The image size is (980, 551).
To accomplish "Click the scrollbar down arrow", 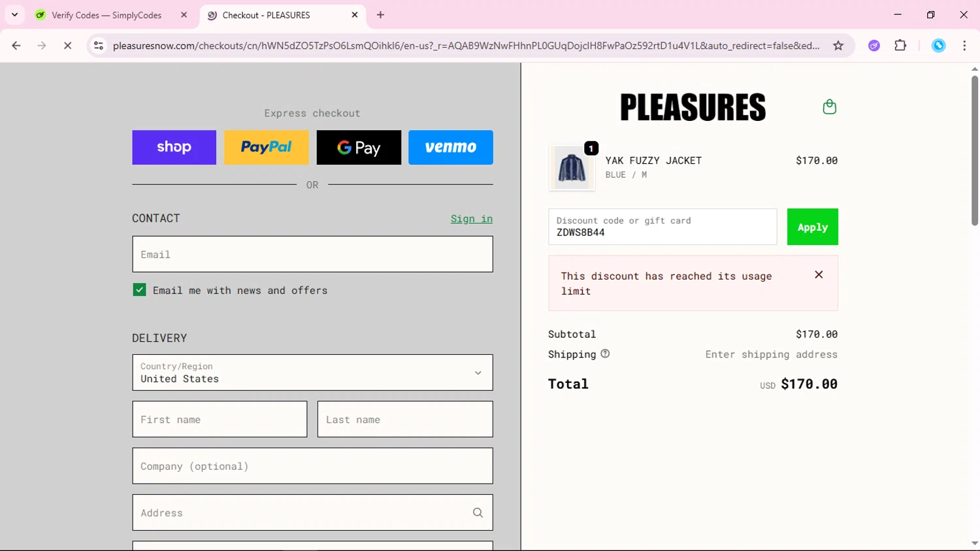I will [974, 543].
